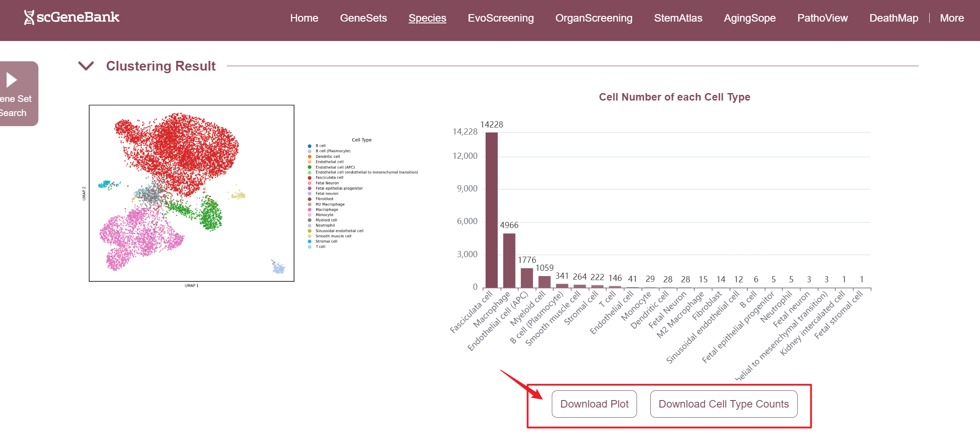
Task: Navigate to StemAtlas
Action: pos(678,18)
